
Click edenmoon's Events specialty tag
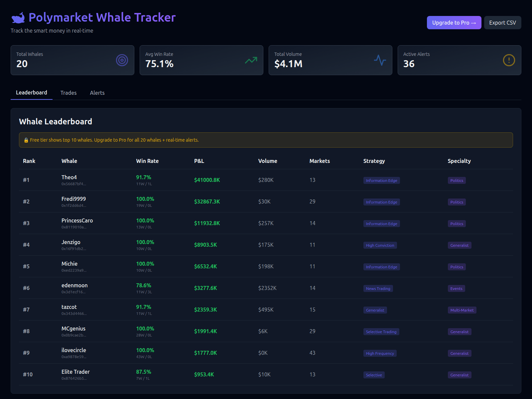(457, 289)
